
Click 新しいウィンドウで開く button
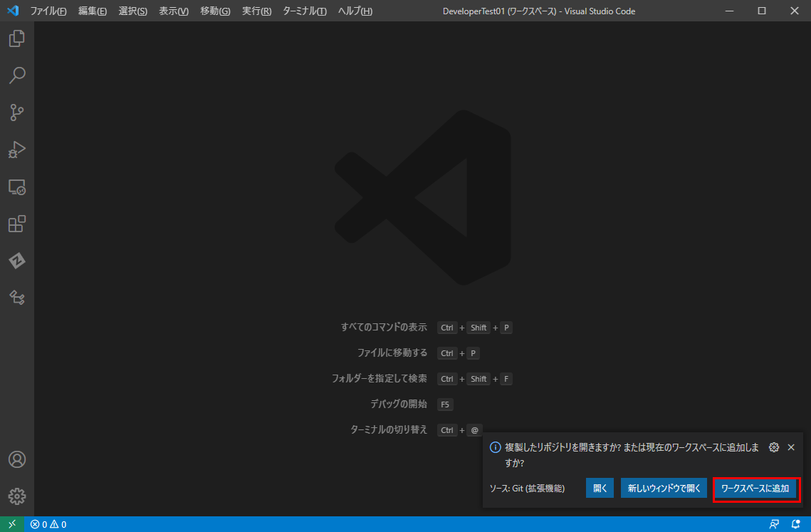(664, 488)
